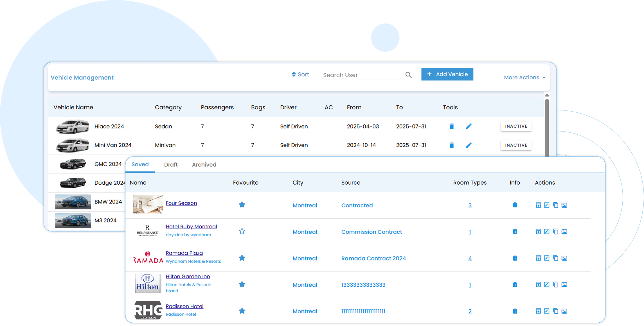Open the Radisson Hotel link

click(184, 306)
